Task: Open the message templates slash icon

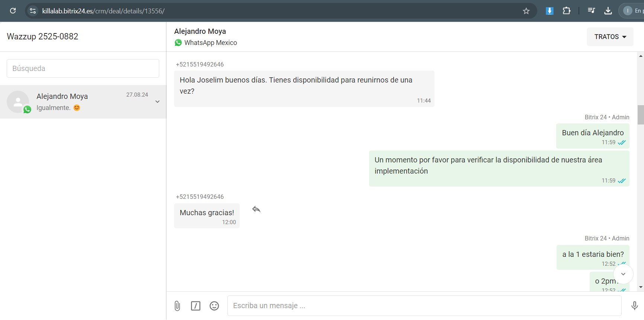Action: [x=196, y=306]
